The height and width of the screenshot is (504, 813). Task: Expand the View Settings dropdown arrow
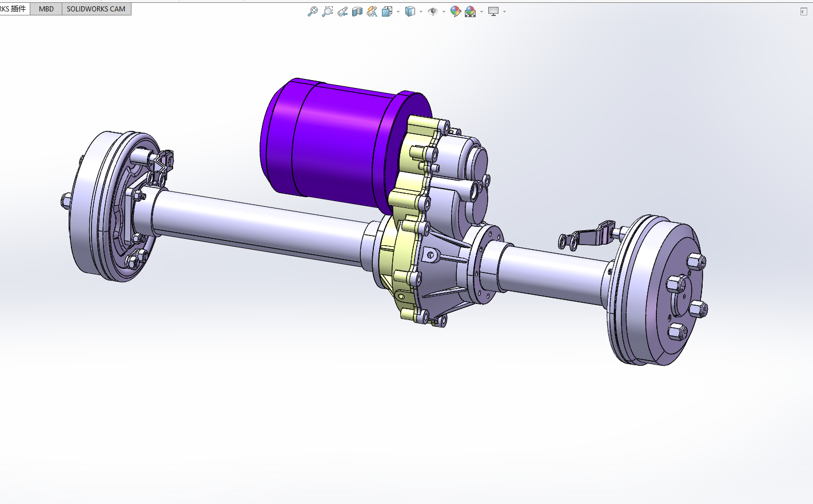[504, 11]
